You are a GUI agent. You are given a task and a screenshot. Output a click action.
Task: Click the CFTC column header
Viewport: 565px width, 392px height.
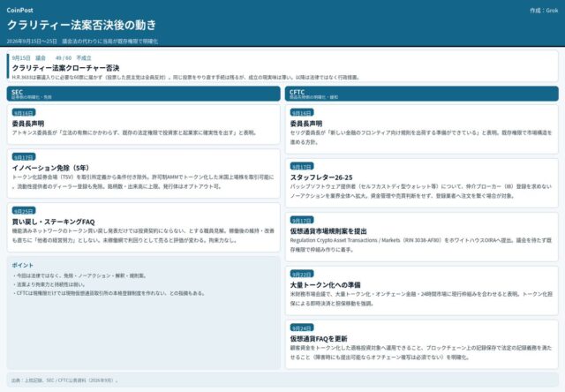click(x=422, y=94)
